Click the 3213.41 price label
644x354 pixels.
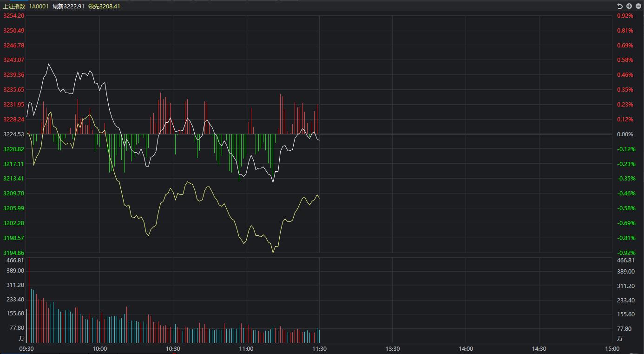[x=13, y=179]
